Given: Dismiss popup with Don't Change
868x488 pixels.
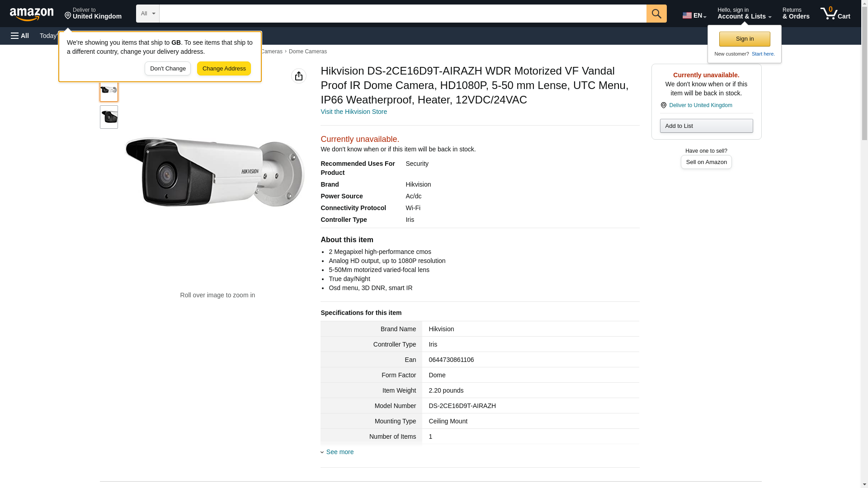Looking at the screenshot, I should tap(167, 69).
